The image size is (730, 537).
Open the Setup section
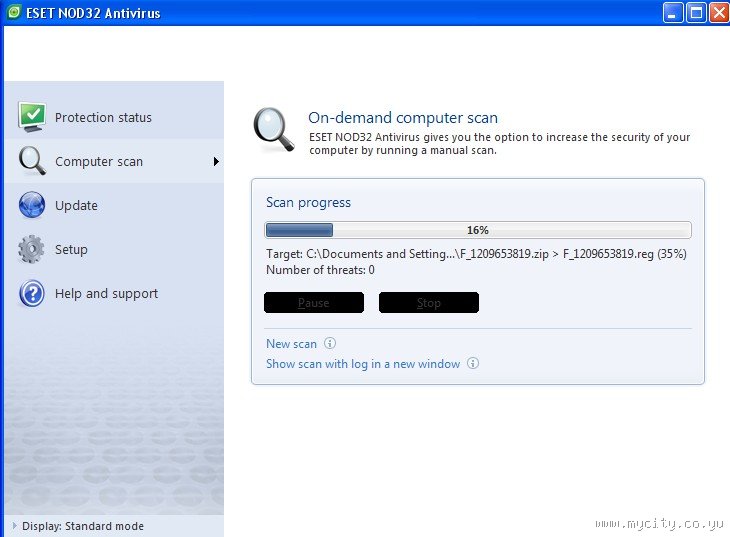(x=114, y=249)
